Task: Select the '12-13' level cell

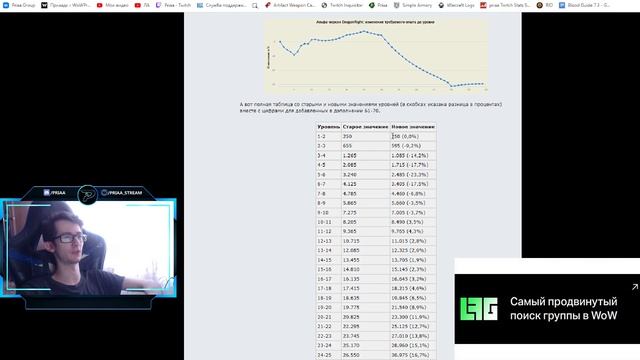Action: (329, 241)
